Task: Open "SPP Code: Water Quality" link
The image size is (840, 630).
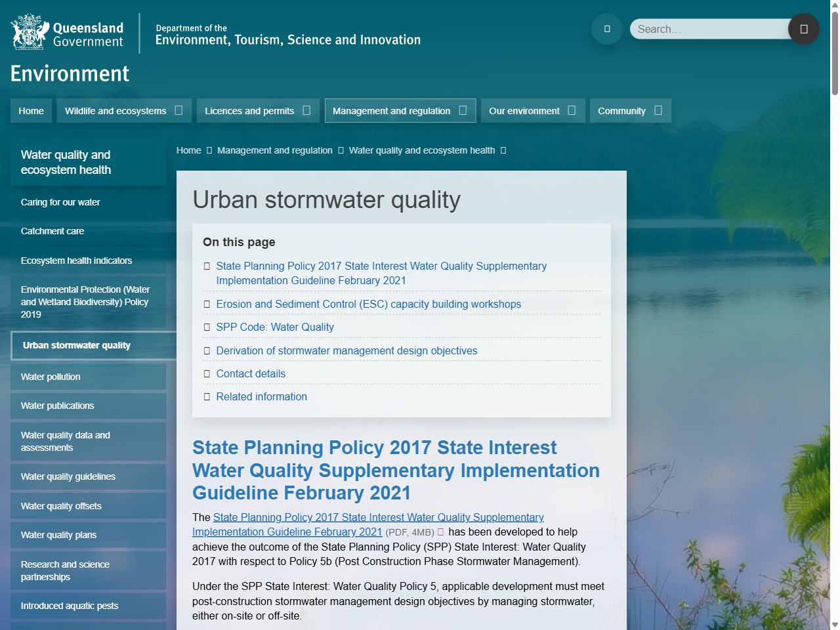Action: click(274, 327)
